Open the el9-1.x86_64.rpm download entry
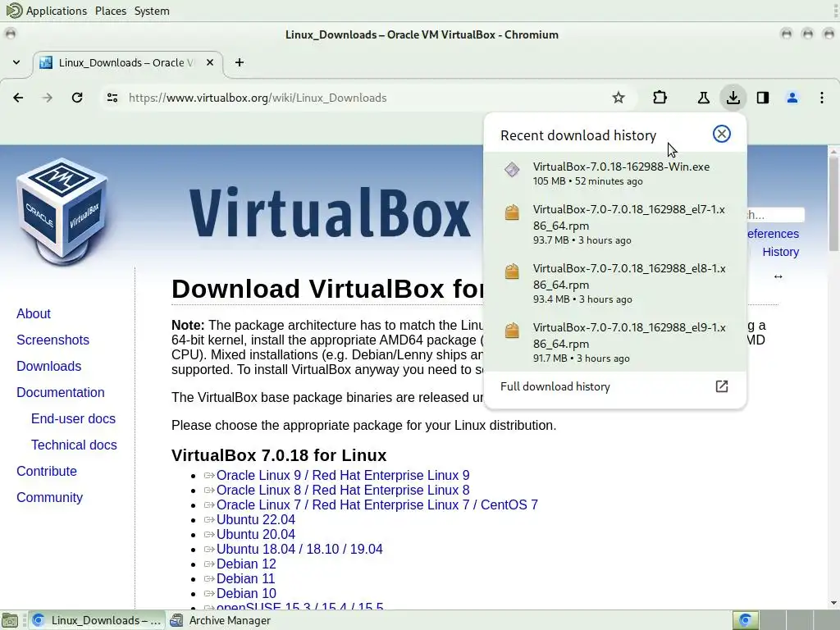The image size is (840, 630). coord(615,342)
